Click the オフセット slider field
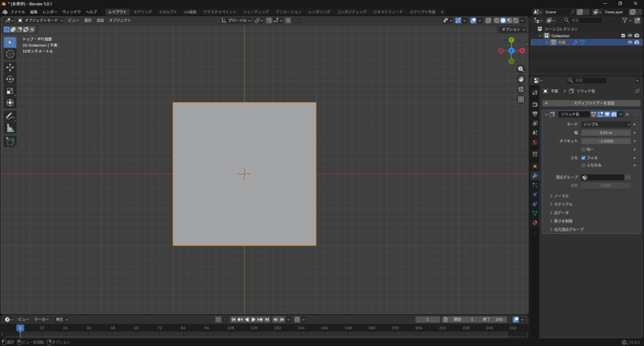Screen dimensions: 644x346 pos(606,141)
